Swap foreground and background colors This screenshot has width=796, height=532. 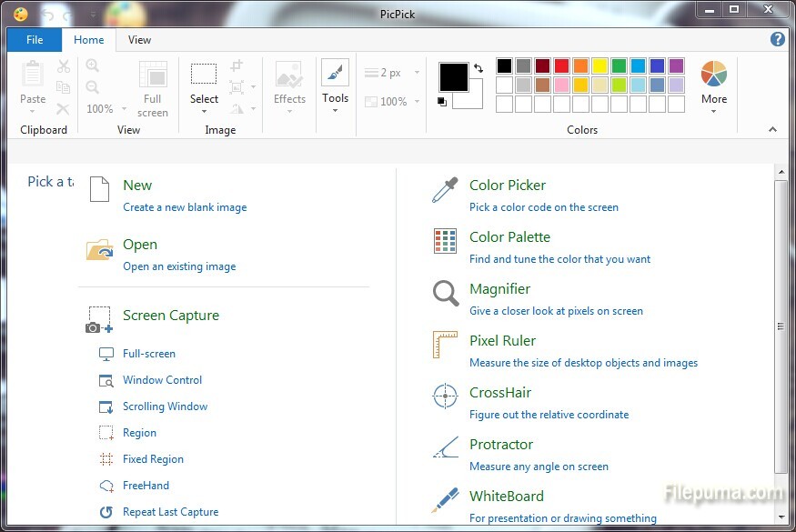point(479,68)
